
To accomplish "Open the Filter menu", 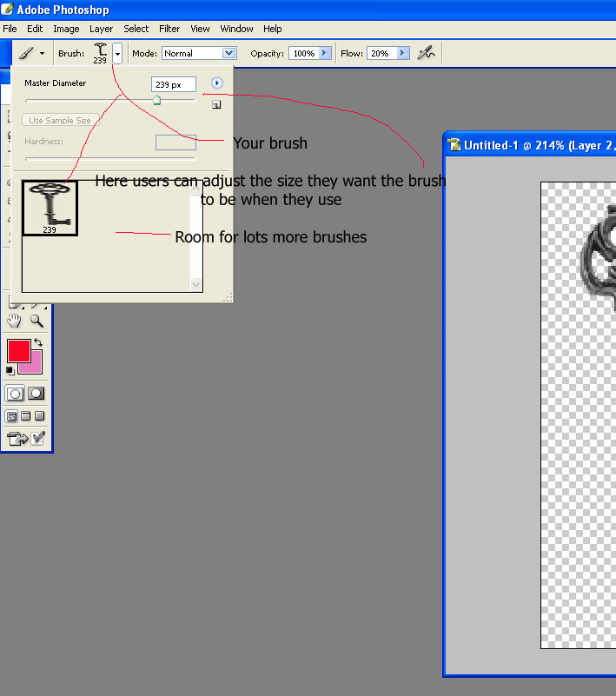I will (x=169, y=29).
